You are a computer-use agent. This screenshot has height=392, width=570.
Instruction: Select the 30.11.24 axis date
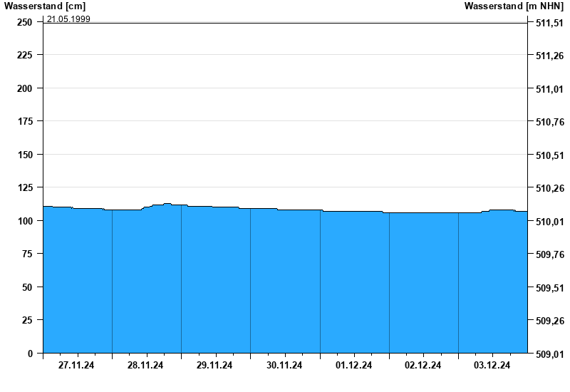pos(284,366)
